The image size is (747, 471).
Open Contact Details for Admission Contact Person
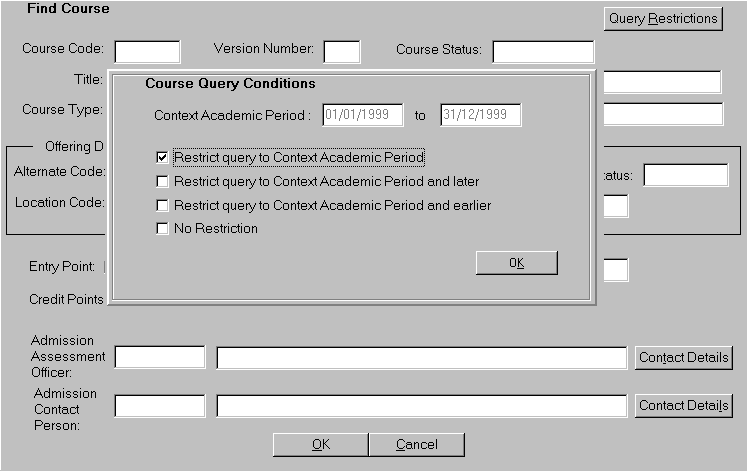point(684,405)
